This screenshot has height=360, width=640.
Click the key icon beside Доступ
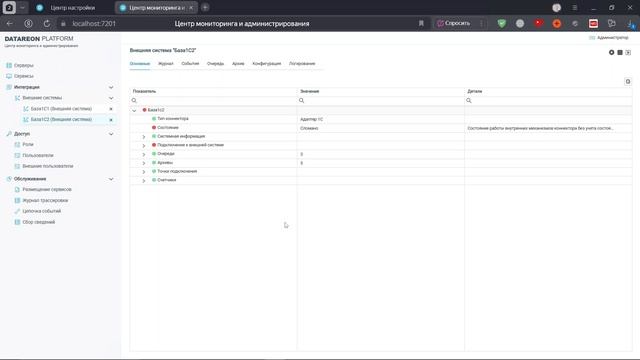coord(9,133)
